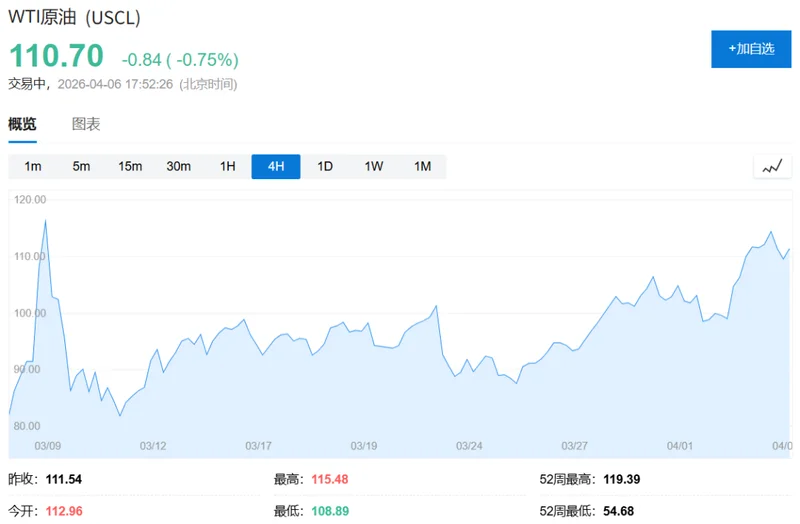The height and width of the screenshot is (524, 800).
Task: Set the chart to 1H interval
Action: (x=227, y=167)
